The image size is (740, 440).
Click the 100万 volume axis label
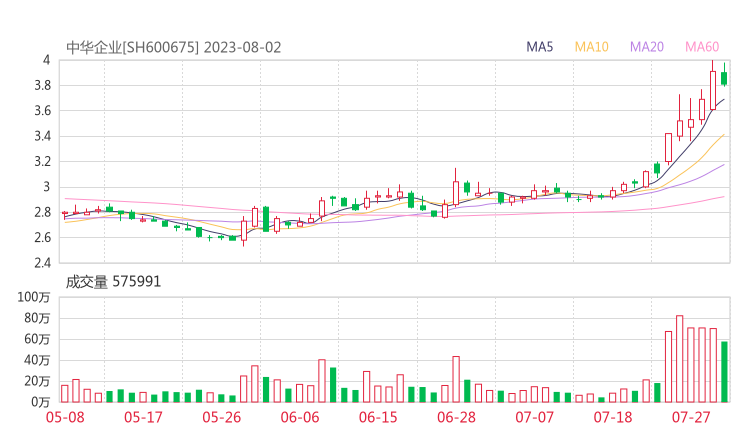(34, 297)
